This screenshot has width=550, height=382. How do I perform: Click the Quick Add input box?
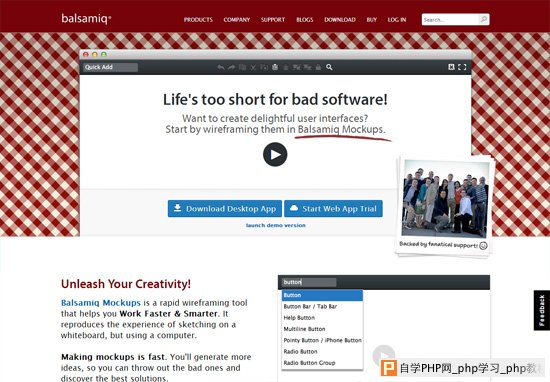click(110, 67)
